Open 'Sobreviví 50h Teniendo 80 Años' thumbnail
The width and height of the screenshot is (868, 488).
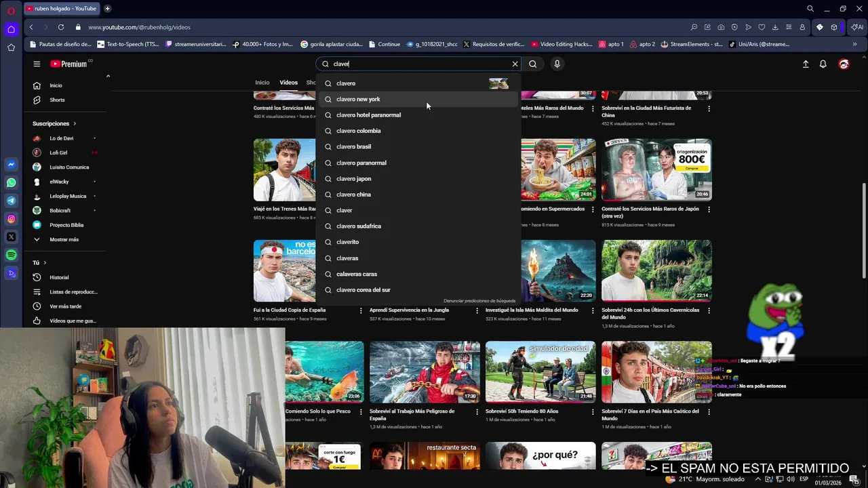540,371
